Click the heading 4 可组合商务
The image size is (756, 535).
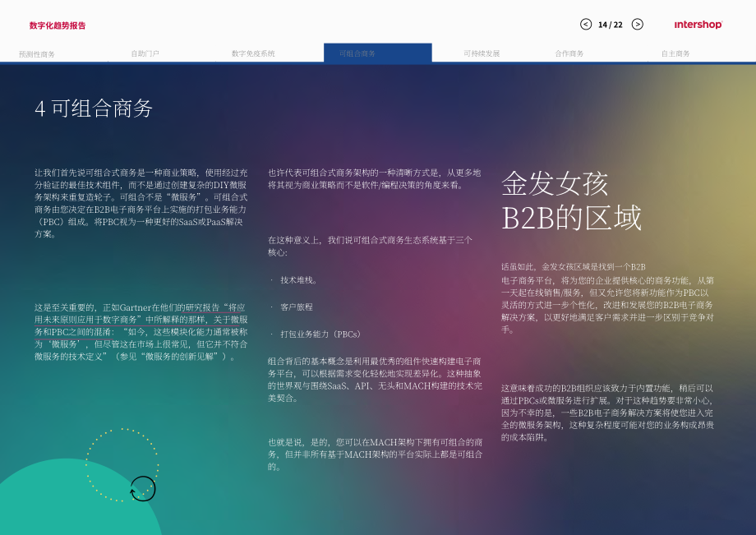click(x=94, y=108)
